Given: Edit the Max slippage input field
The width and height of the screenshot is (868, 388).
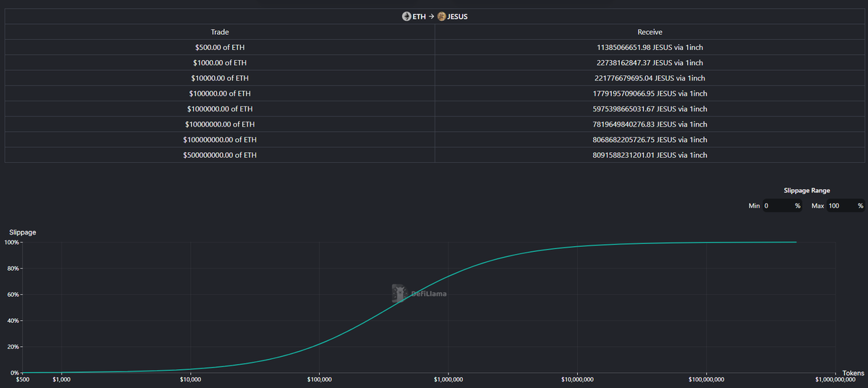Looking at the screenshot, I should (846, 206).
